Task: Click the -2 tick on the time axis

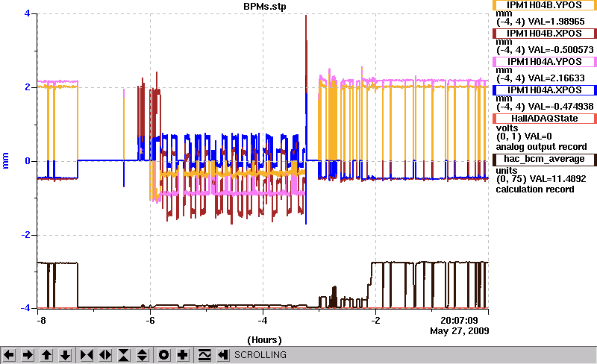Action: point(376,321)
